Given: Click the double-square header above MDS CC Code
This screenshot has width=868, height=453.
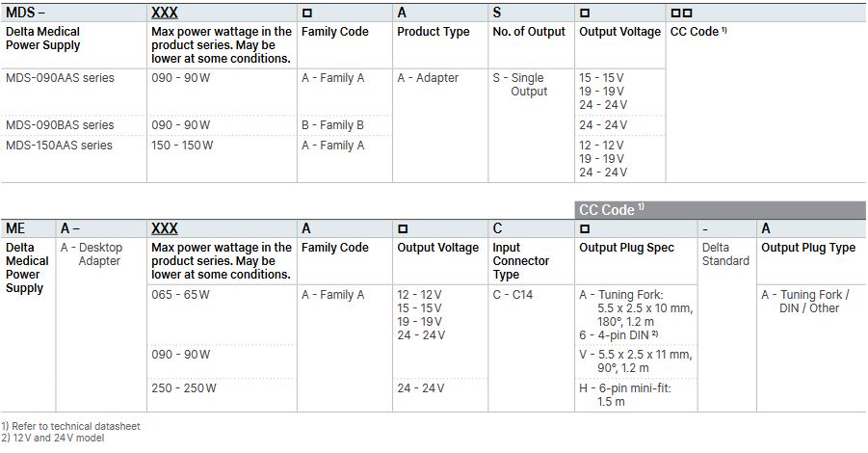Looking at the screenshot, I should [681, 13].
